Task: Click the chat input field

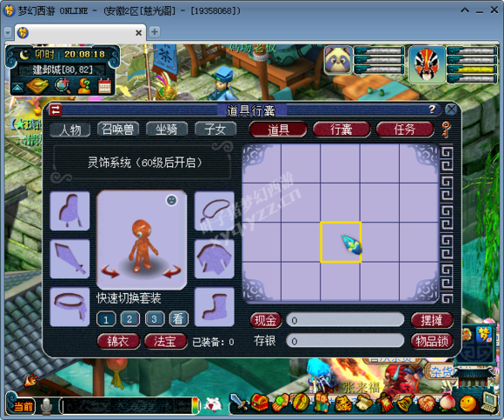Action: pyautogui.click(x=126, y=406)
